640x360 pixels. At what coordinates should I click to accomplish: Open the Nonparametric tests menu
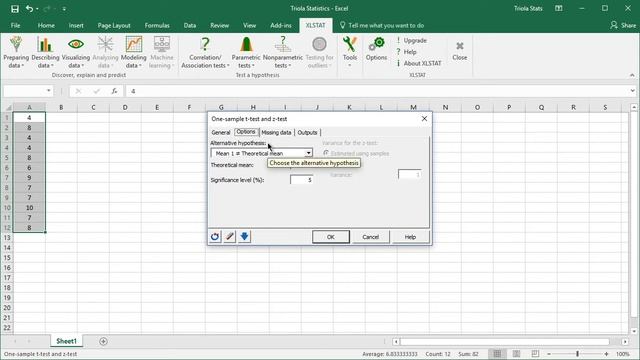click(283, 52)
